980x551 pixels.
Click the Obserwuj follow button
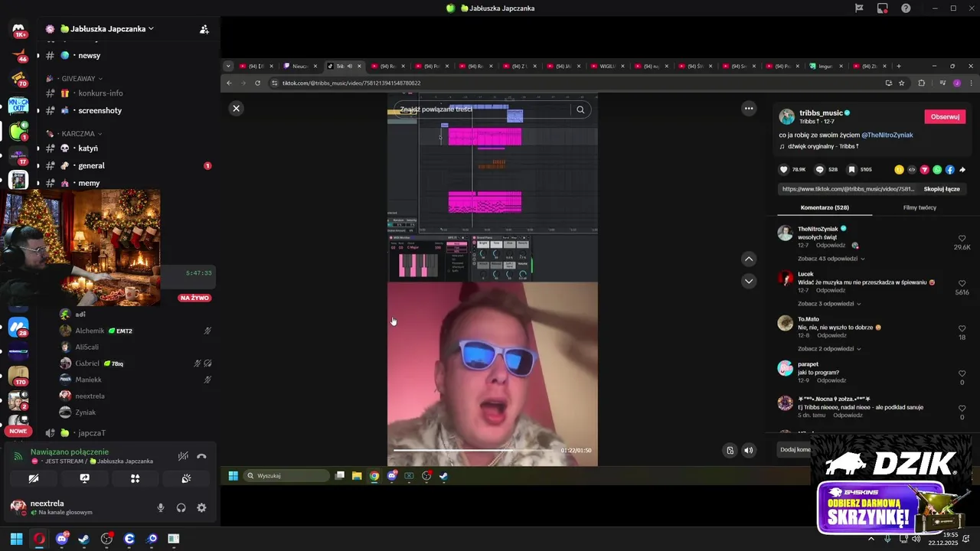tap(945, 117)
